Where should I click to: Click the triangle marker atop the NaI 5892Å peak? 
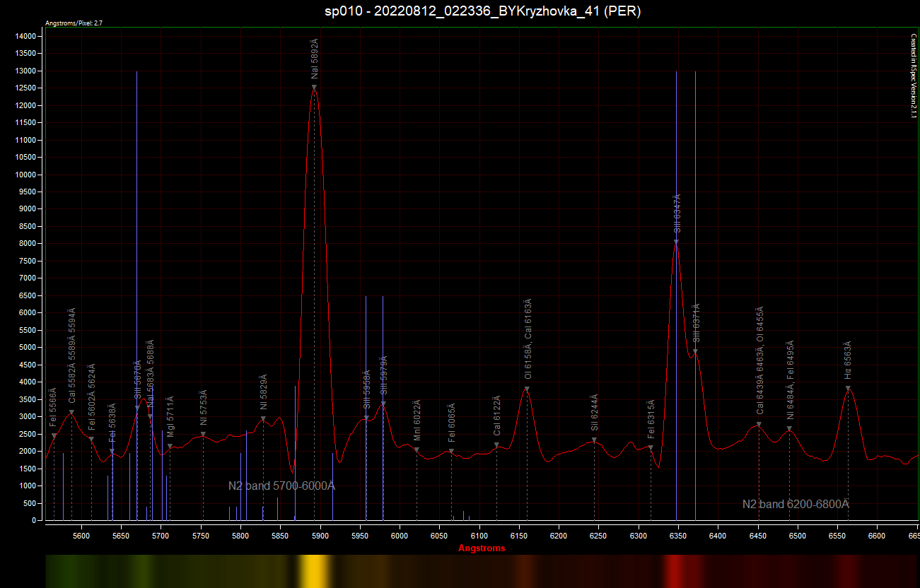(x=314, y=88)
